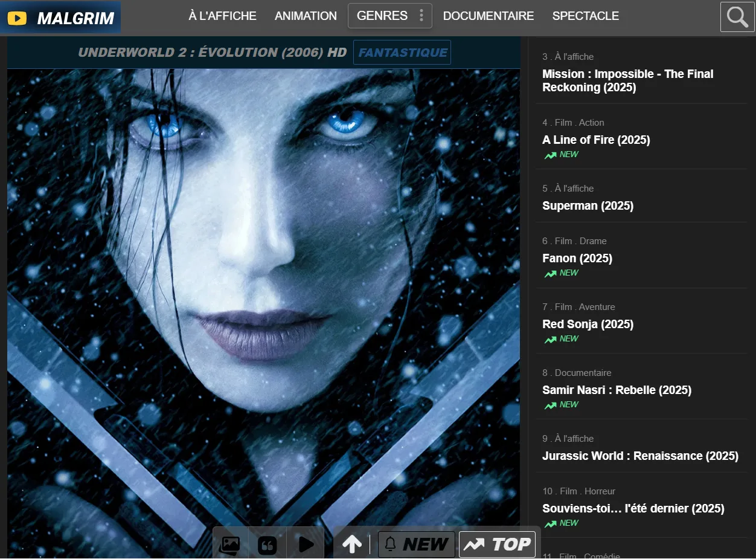Click the Underworld 2 poster image

pyautogui.click(x=263, y=296)
